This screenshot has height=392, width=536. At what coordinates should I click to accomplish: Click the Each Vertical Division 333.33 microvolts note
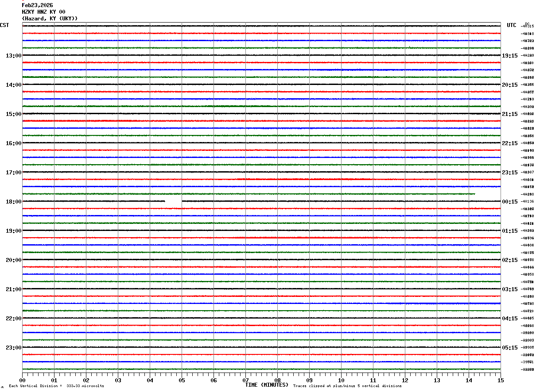pyautogui.click(x=56, y=386)
